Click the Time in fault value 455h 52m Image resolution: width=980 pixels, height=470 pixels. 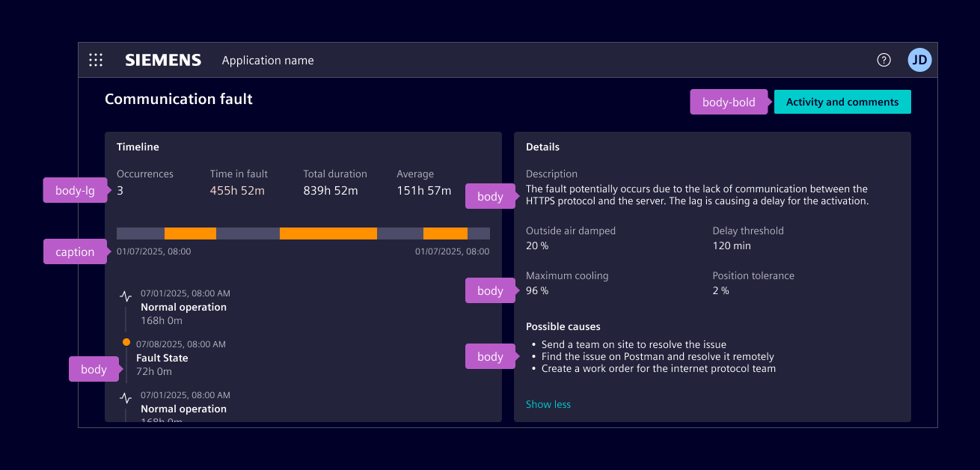(x=237, y=191)
